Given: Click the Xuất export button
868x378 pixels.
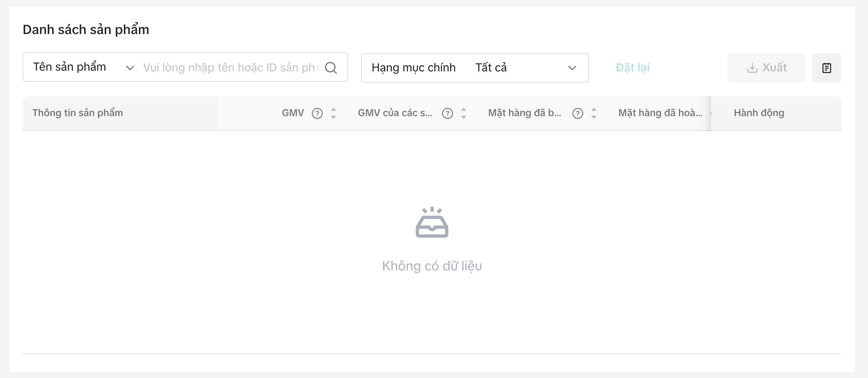Looking at the screenshot, I should tap(766, 68).
